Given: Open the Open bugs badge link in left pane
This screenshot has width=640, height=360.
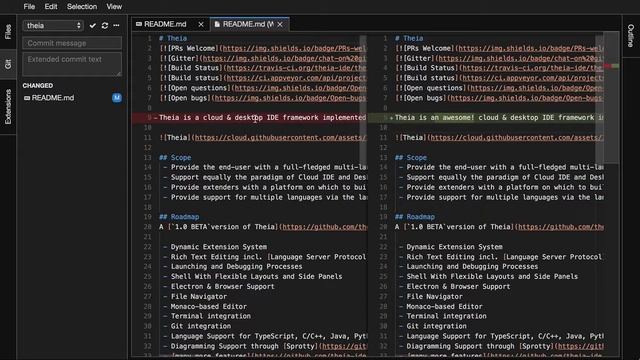Looking at the screenshot, I should [x=289, y=98].
